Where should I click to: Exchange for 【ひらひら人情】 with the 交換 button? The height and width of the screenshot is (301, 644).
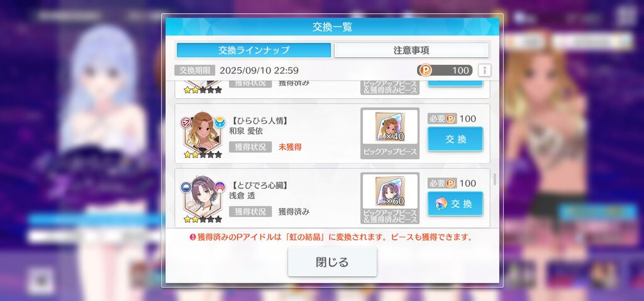tap(455, 139)
